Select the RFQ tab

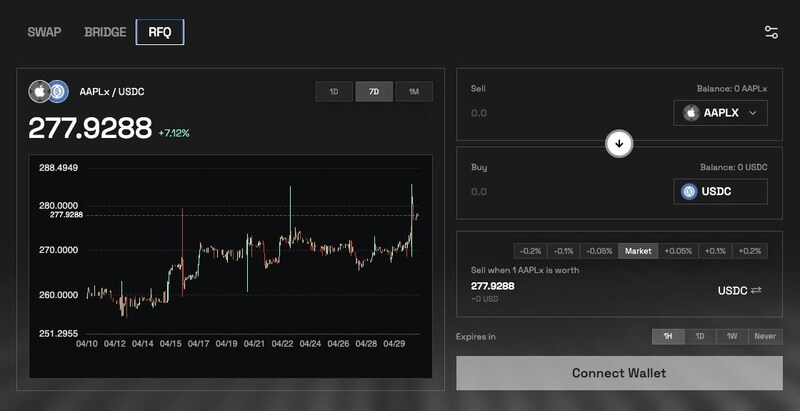[160, 32]
